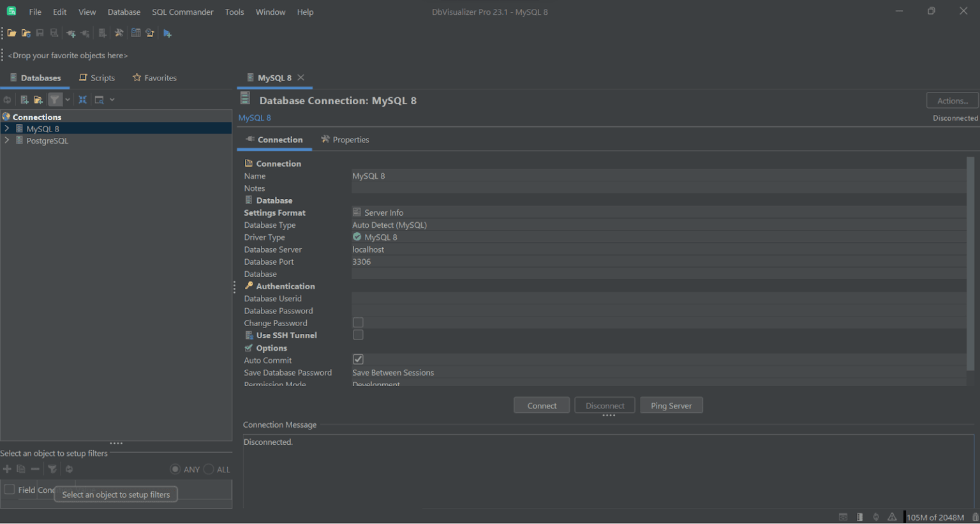The image size is (980, 524).
Task: Open the filter dropdown arrow in Databases toolbar
Action: [68, 100]
